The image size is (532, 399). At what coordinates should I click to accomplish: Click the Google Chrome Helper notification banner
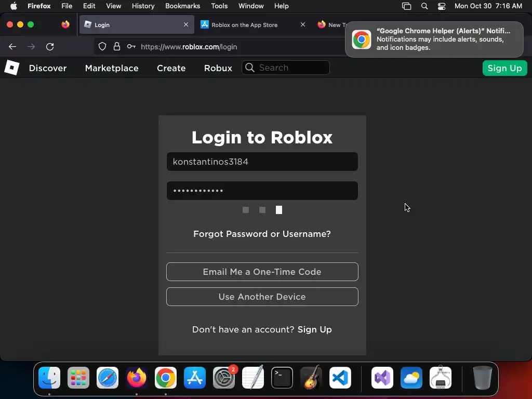(x=434, y=39)
